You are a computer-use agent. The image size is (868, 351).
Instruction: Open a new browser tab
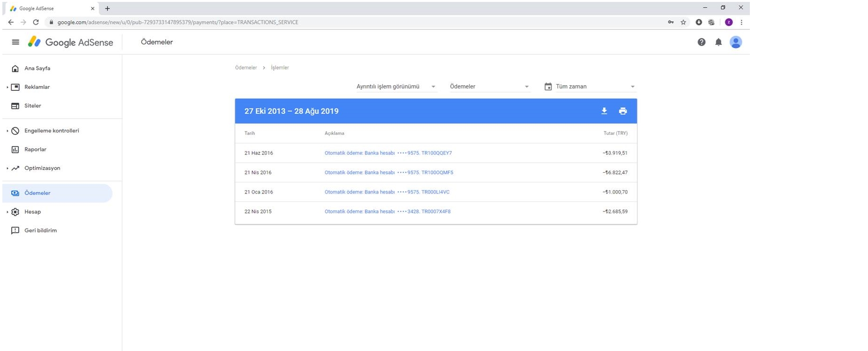(107, 9)
